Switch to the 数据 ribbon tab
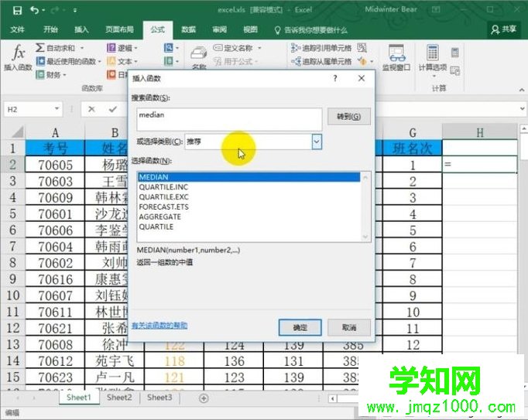The height and width of the screenshot is (420, 528). [188, 29]
